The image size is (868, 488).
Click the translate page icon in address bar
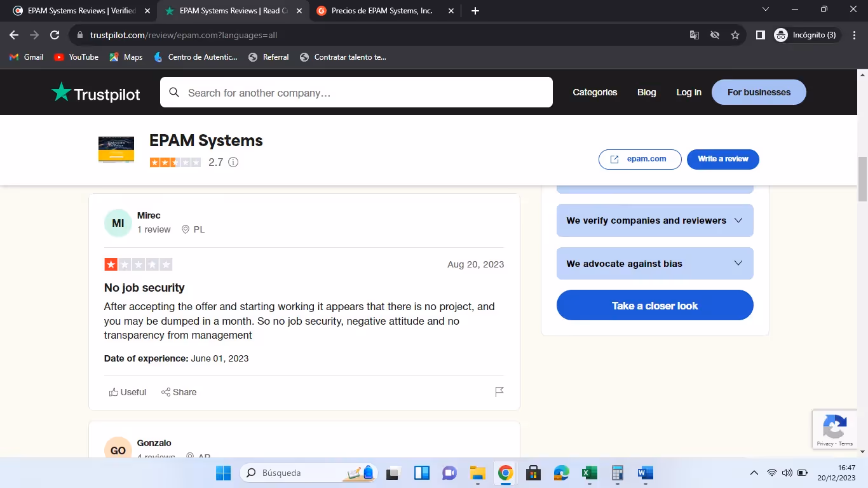point(695,35)
